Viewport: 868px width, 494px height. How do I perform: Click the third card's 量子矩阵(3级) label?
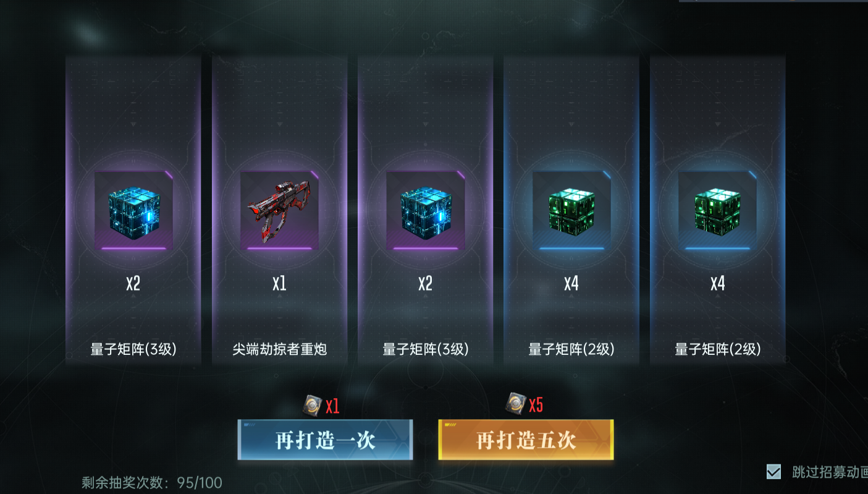click(x=425, y=349)
